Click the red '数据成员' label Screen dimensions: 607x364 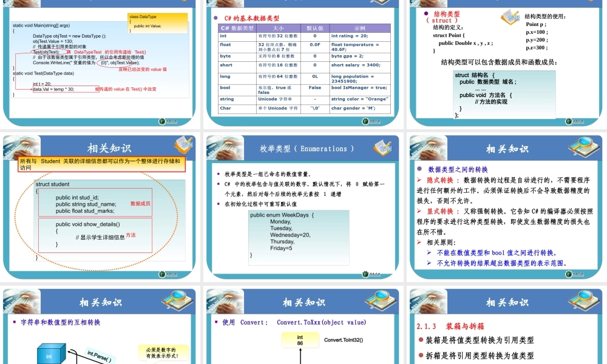click(140, 203)
